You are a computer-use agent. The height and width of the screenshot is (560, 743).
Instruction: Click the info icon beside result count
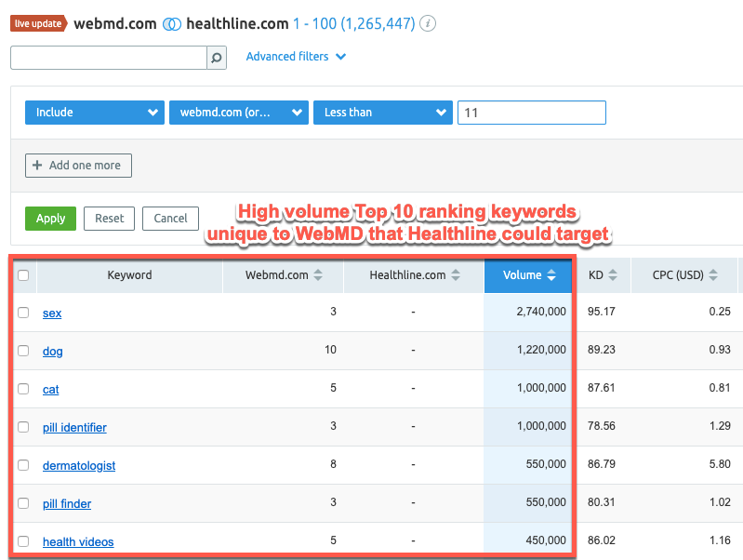coord(427,24)
